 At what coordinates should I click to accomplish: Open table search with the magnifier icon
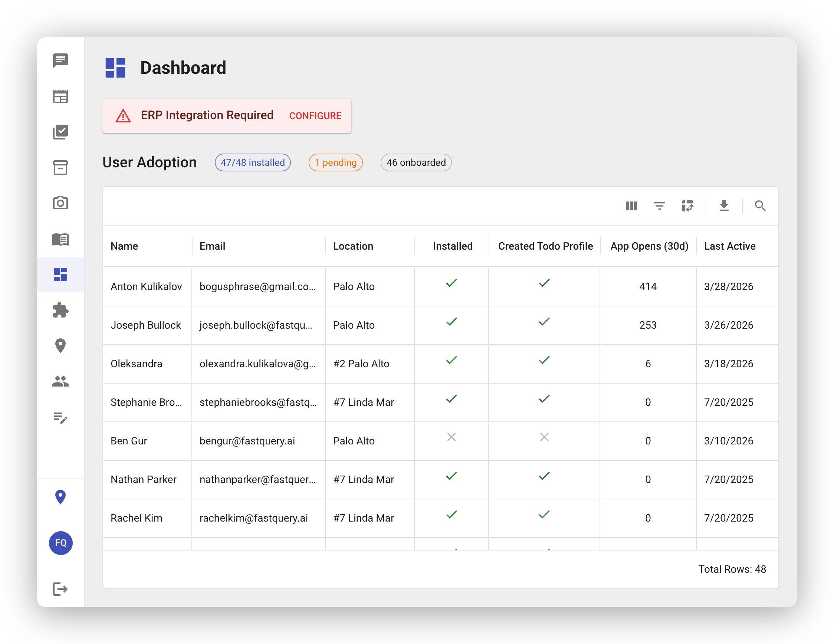pyautogui.click(x=760, y=206)
